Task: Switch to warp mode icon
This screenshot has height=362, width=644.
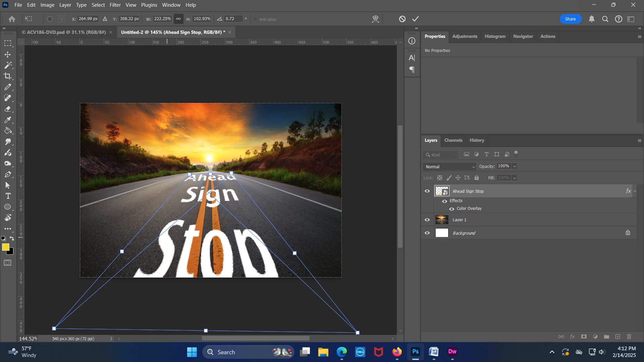Action: point(375,19)
